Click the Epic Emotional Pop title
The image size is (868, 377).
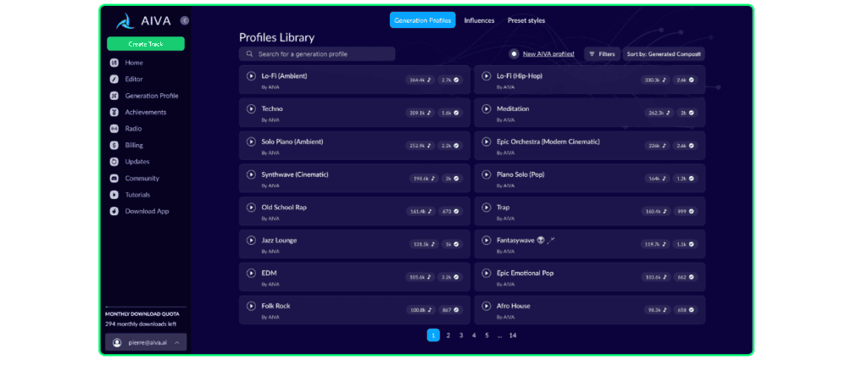(x=525, y=273)
